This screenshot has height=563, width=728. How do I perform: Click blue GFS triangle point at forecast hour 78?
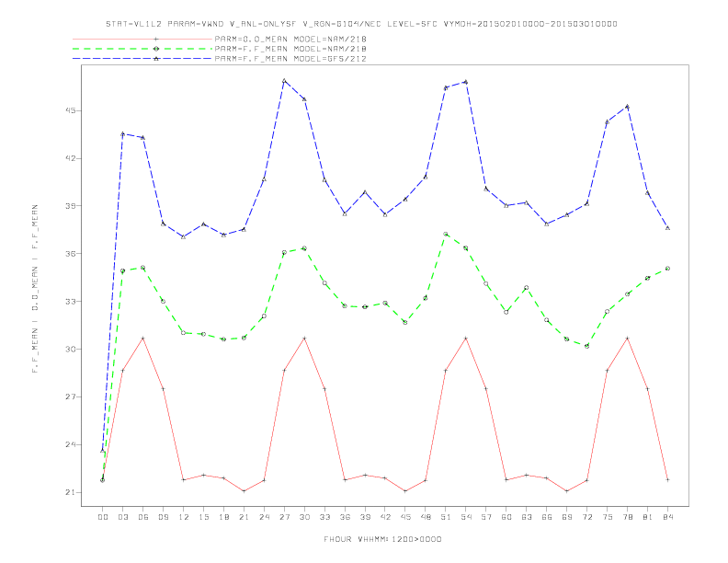[628, 107]
